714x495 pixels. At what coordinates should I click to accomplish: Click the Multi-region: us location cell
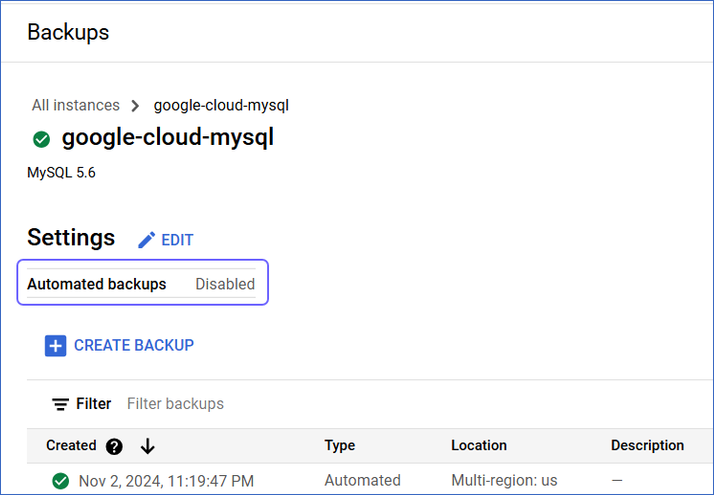[504, 480]
